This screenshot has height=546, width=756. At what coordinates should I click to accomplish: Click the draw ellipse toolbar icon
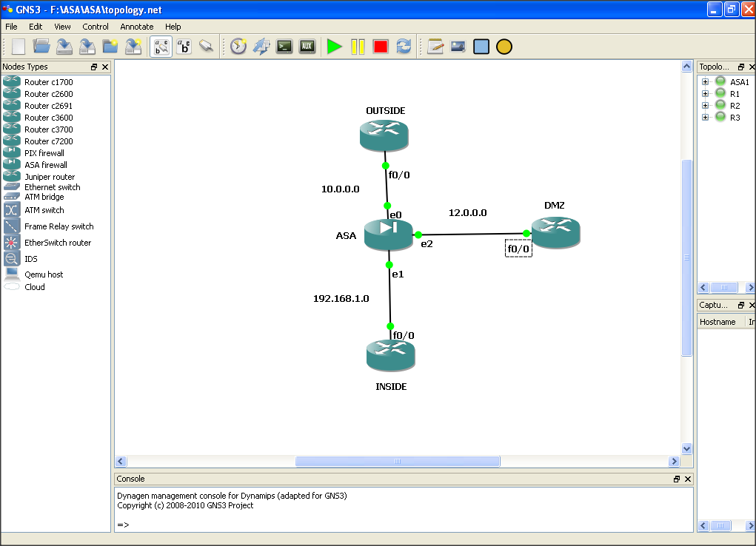click(504, 46)
